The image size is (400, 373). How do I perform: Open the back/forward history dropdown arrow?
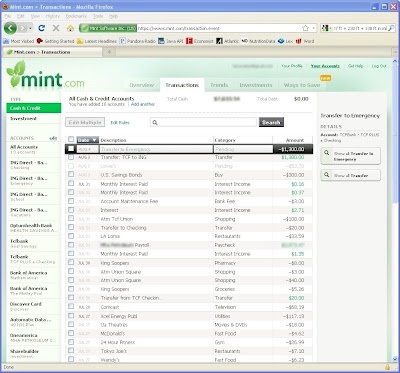(x=30, y=28)
